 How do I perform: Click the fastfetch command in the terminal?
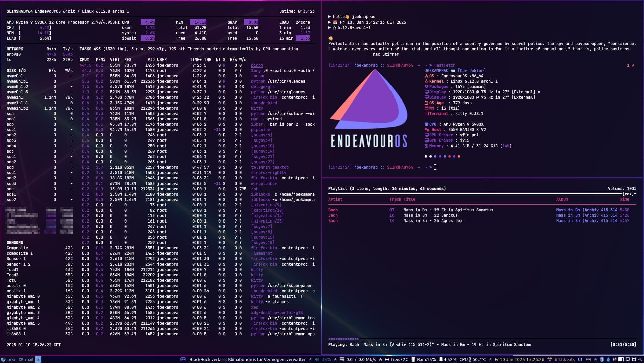pos(445,65)
